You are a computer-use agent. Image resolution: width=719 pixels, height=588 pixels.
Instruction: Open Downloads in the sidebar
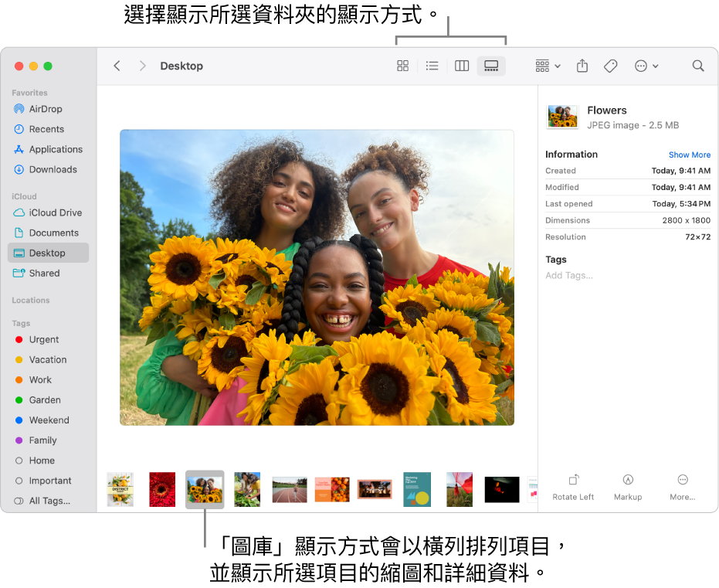click(48, 170)
